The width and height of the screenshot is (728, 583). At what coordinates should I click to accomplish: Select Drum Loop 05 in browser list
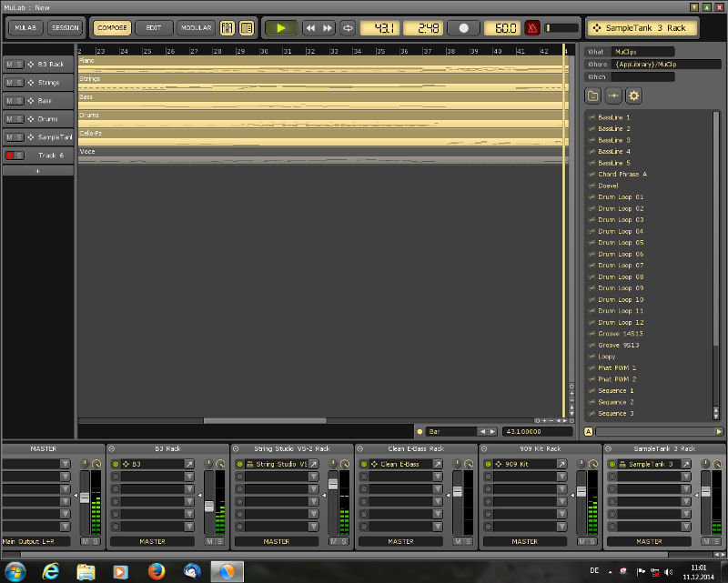(621, 243)
